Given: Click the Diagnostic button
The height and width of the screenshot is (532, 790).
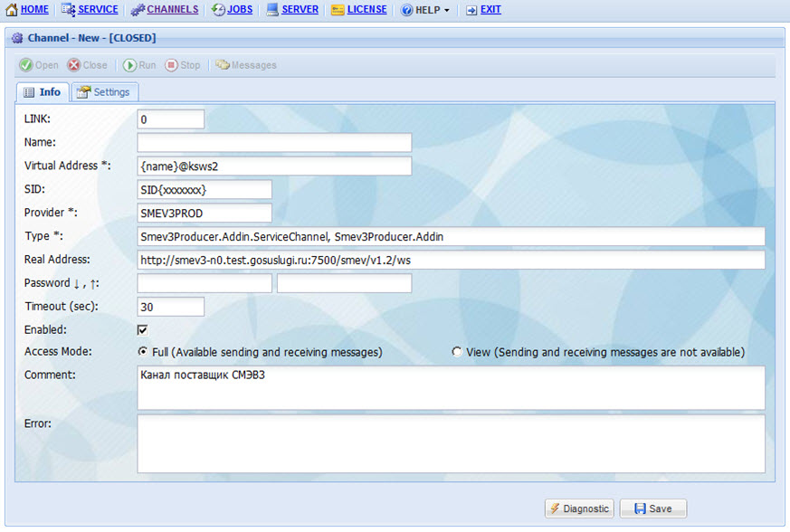Looking at the screenshot, I should coord(579,508).
